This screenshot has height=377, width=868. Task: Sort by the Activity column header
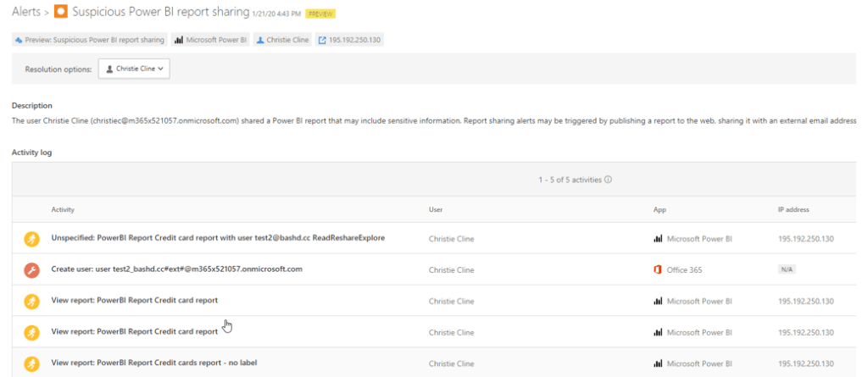pos(63,208)
